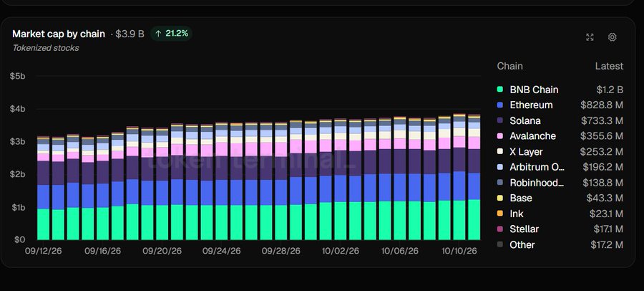Image resolution: width=644 pixels, height=291 pixels.
Task: Click the $17.2 M Other value
Action: pos(607,244)
